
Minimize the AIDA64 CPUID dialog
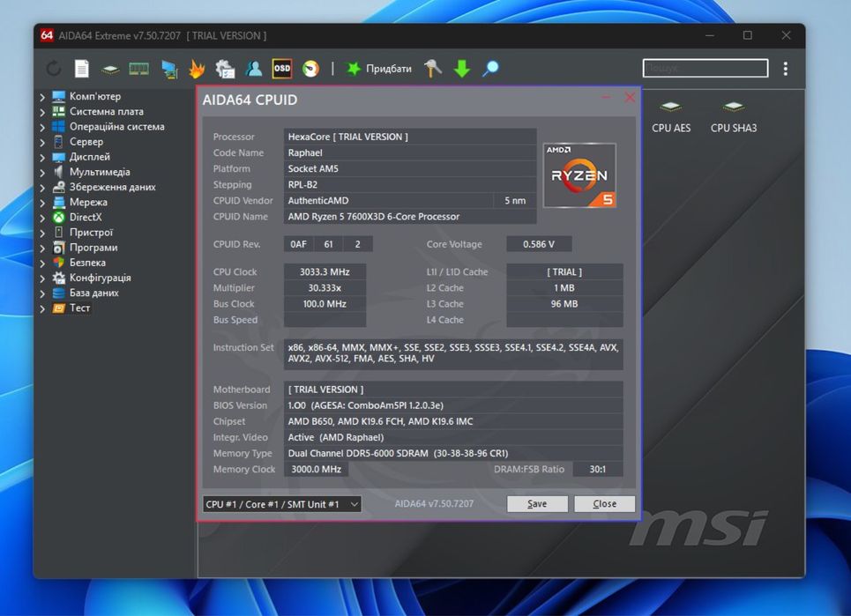tap(606, 98)
